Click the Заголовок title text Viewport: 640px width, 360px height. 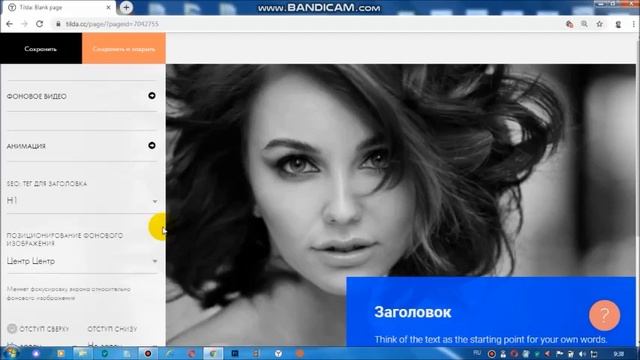413,312
